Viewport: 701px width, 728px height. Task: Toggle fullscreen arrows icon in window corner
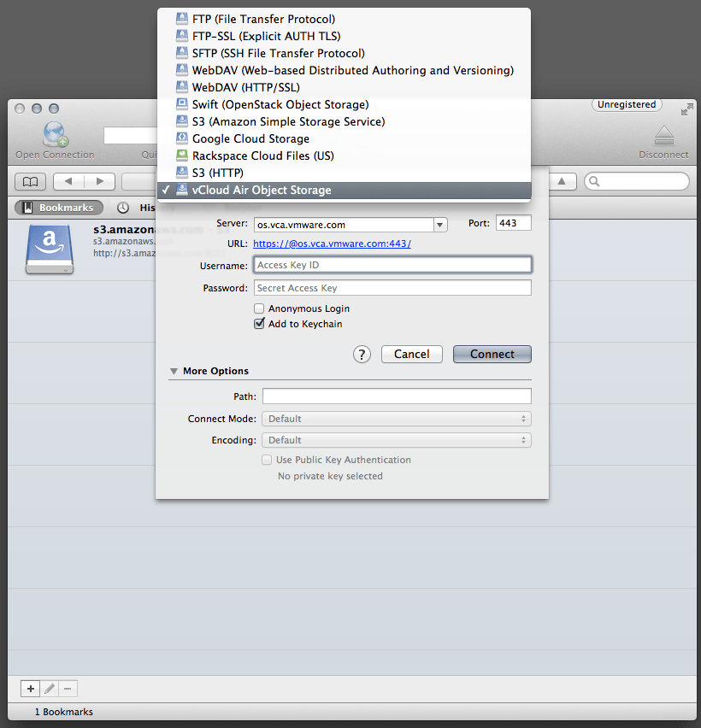pos(687,109)
